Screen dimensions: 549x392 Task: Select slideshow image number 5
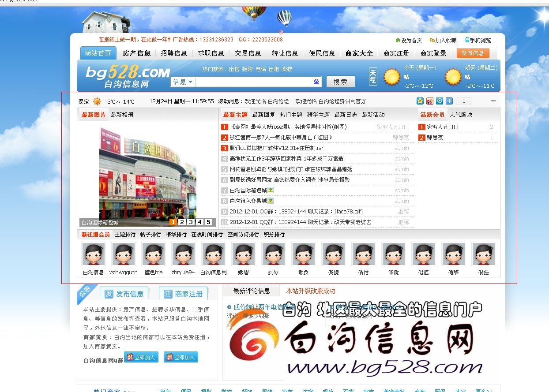208,222
